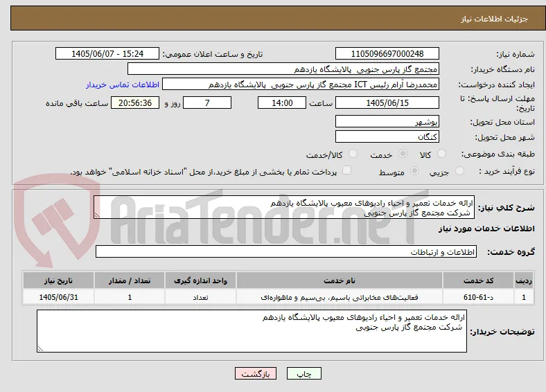Screen dimensions: 546x392
Task: Click the شماره نیاز label
Action: coord(516,54)
